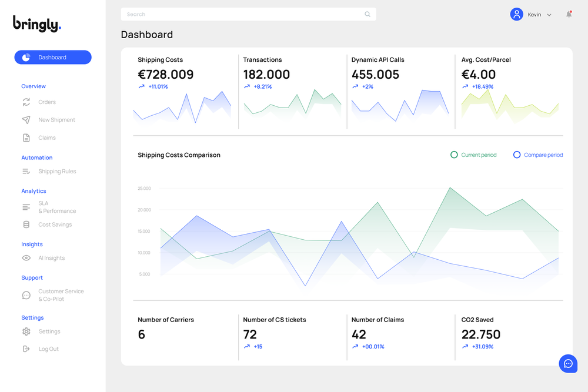Click the notification bell
Image resolution: width=588 pixels, height=392 pixels.
tap(568, 14)
